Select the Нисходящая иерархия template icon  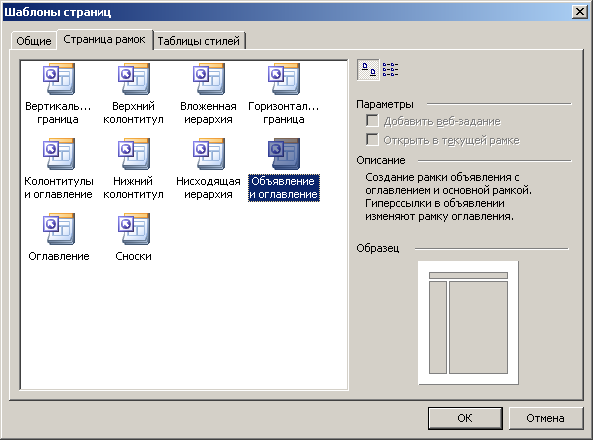[x=208, y=154]
